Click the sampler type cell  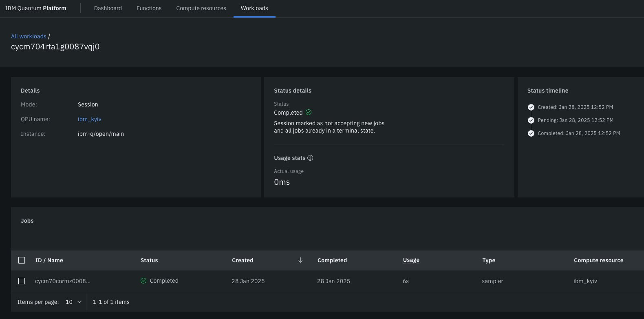pyautogui.click(x=492, y=281)
